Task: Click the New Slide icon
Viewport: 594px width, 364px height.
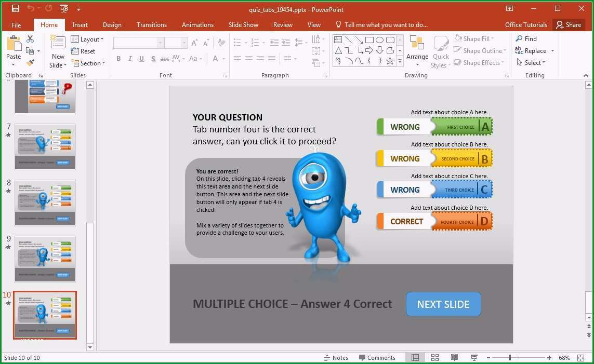Action: (58, 43)
